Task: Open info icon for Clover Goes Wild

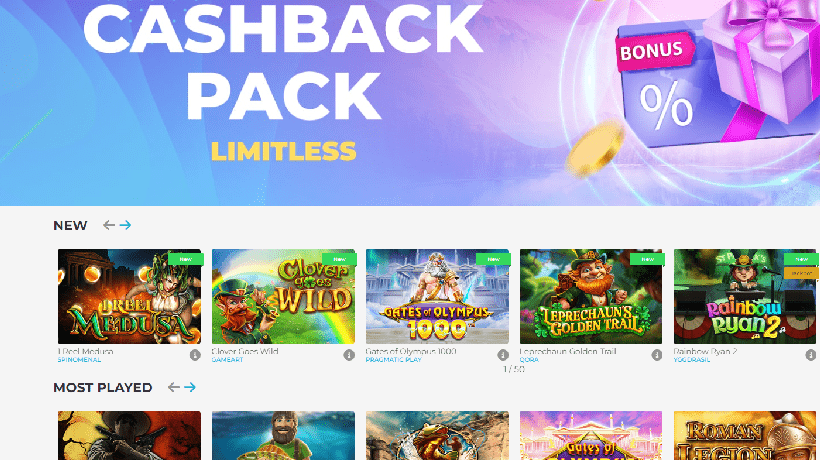Action: pyautogui.click(x=349, y=355)
